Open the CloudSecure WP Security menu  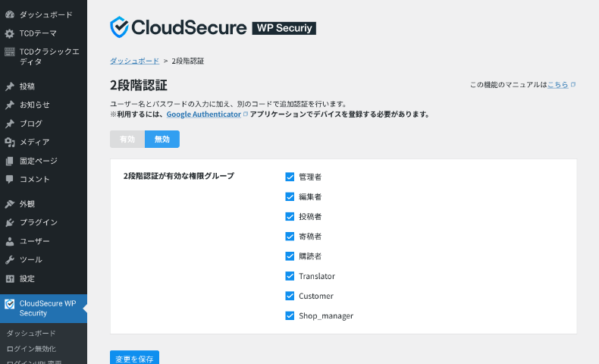(43, 308)
